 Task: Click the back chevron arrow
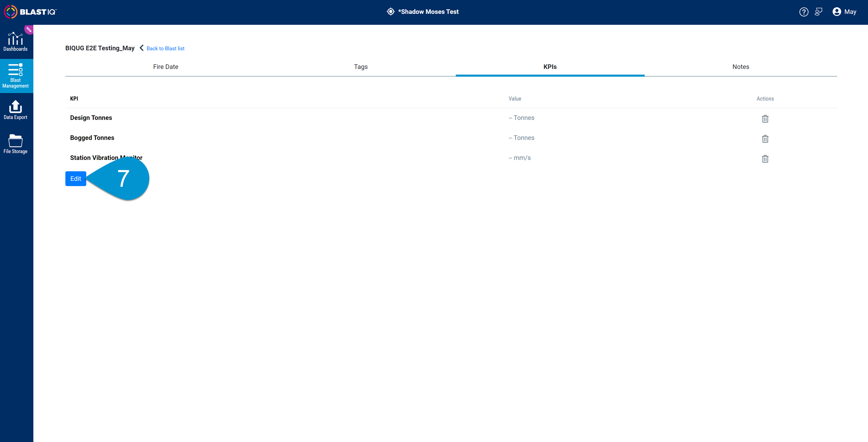tap(142, 48)
